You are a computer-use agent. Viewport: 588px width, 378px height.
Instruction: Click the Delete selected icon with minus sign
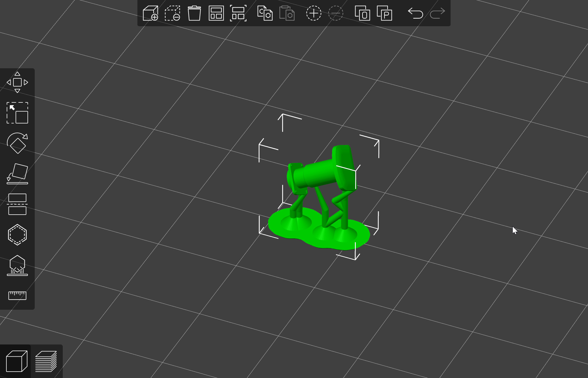coord(172,13)
